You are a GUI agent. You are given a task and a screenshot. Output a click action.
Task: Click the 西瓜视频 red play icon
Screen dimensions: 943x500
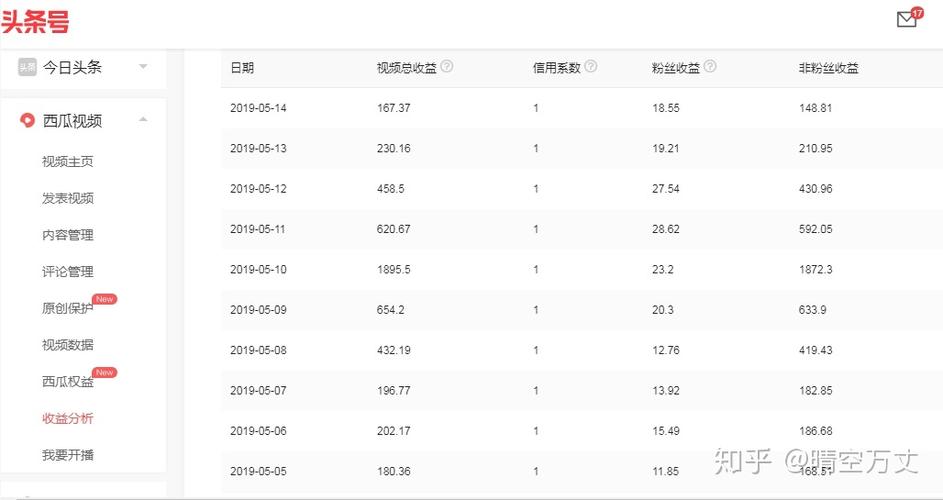tap(27, 120)
